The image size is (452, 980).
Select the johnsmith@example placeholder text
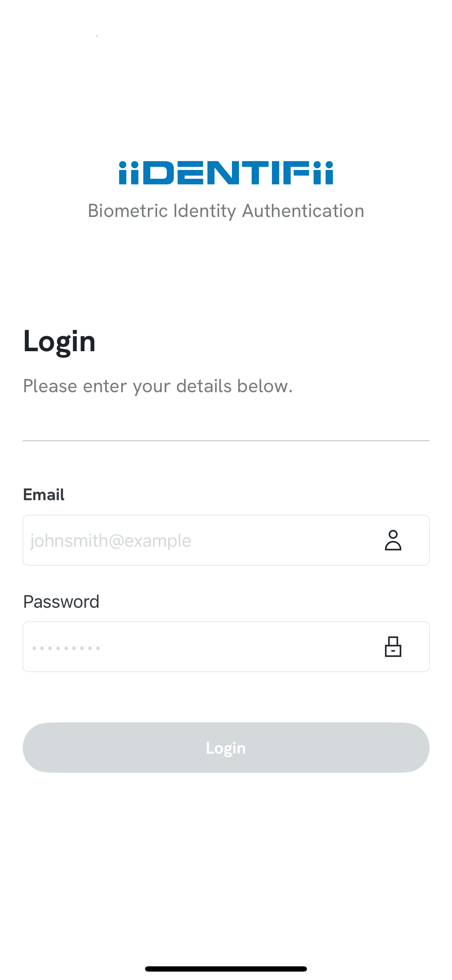click(x=111, y=540)
